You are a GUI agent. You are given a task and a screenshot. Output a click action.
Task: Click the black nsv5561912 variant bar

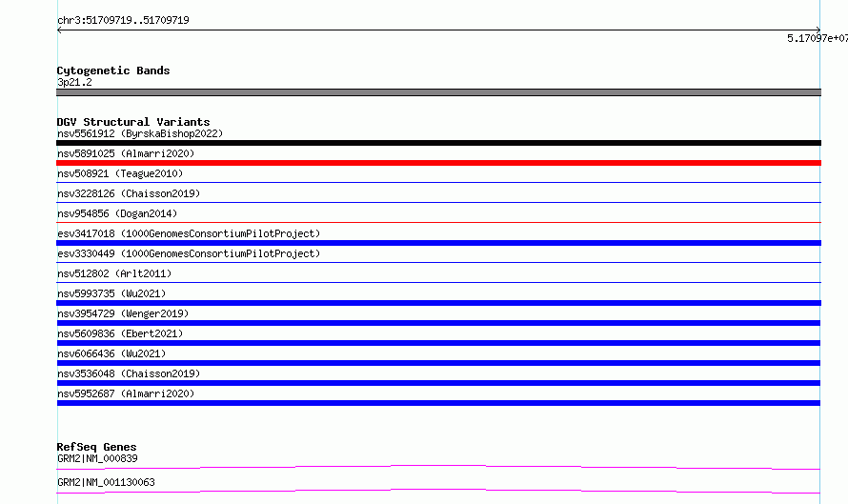click(438, 143)
